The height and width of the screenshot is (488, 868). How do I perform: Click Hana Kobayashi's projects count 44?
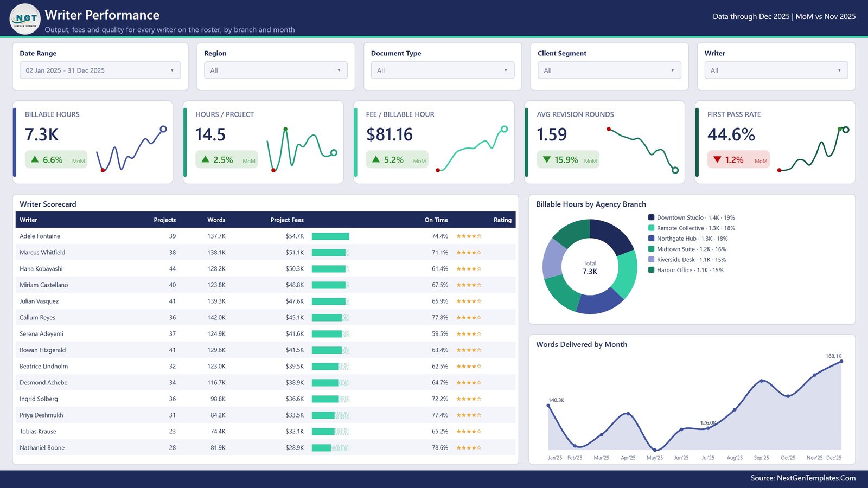173,268
